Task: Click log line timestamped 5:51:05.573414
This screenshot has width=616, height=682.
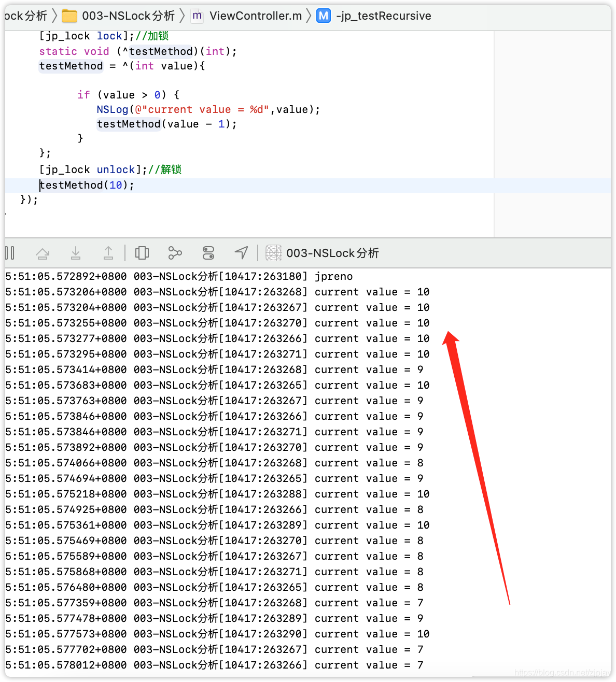Action: pyautogui.click(x=214, y=370)
